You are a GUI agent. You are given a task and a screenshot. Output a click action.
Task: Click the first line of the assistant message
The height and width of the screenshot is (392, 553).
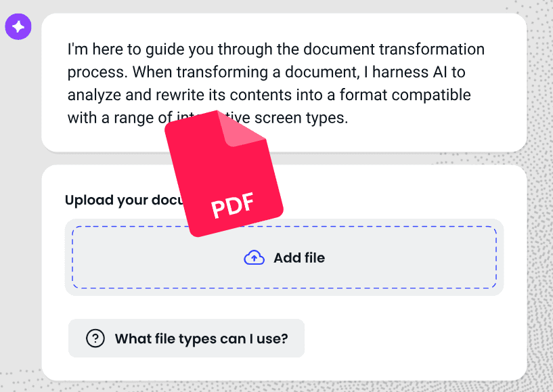click(276, 50)
